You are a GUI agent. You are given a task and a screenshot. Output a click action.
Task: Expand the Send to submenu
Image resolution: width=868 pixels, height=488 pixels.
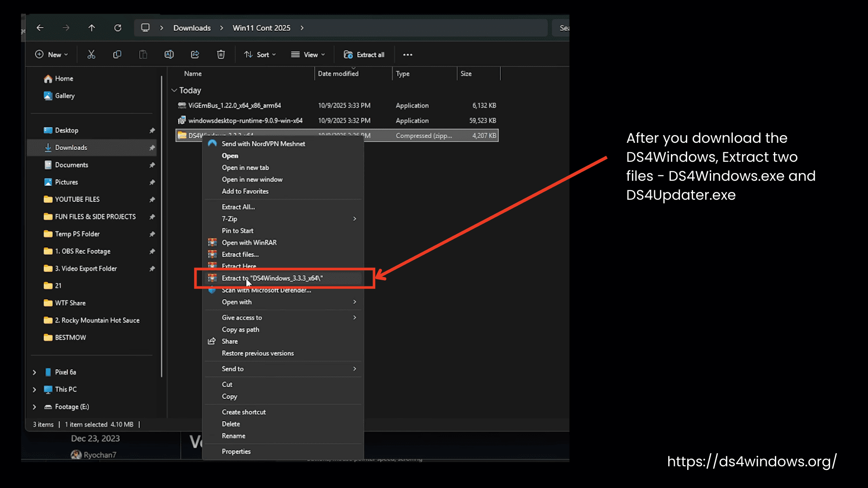tap(283, 369)
